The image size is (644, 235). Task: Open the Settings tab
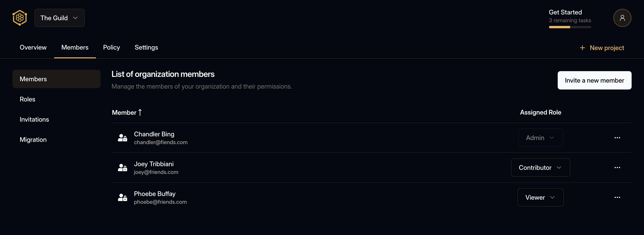pos(146,48)
